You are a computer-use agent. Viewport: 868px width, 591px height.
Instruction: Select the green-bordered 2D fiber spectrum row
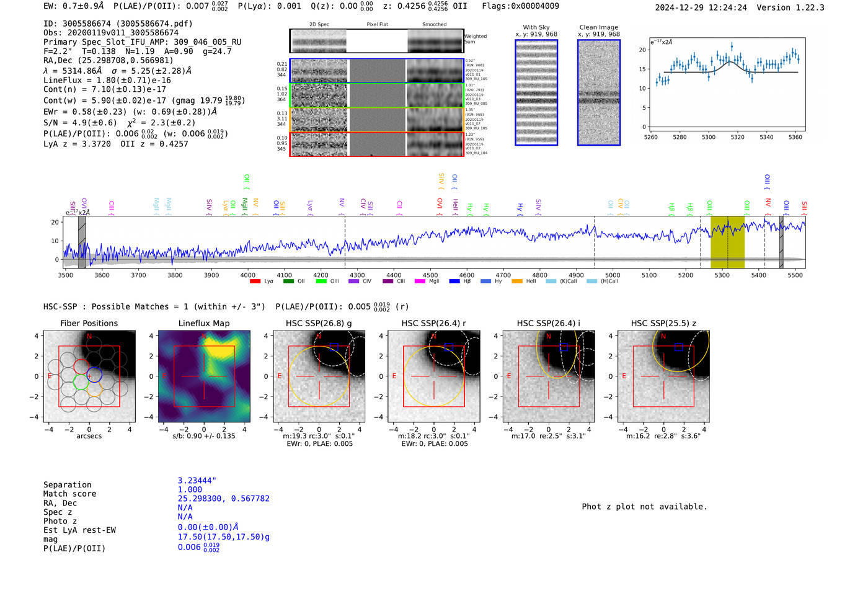coord(377,95)
